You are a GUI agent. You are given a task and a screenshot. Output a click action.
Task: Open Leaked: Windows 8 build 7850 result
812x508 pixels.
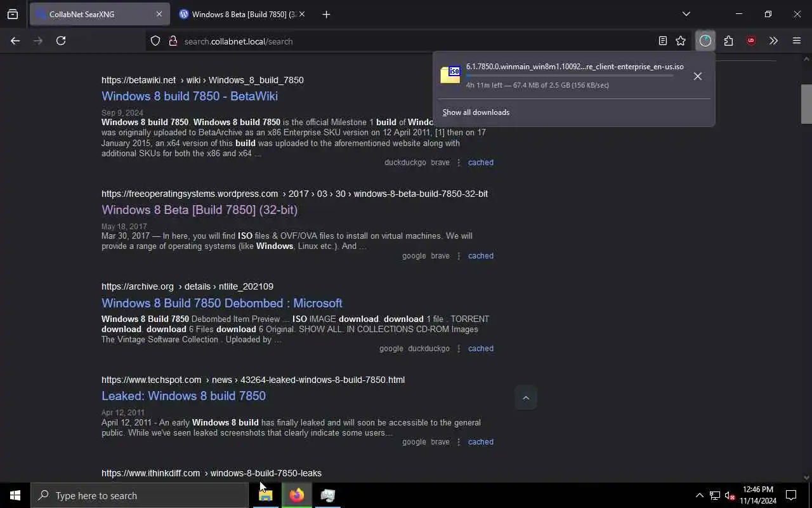point(183,396)
